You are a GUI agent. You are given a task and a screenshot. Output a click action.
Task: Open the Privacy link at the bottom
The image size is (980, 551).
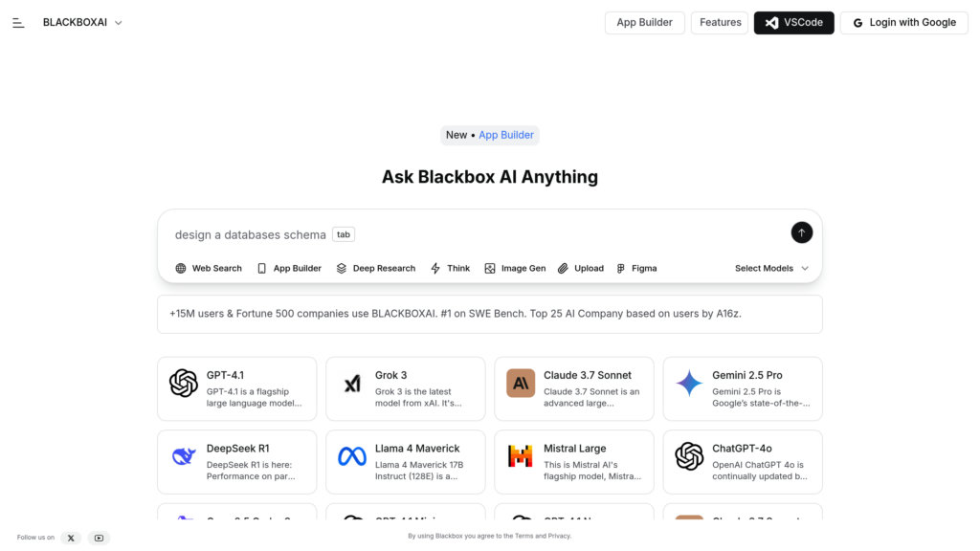(x=559, y=536)
